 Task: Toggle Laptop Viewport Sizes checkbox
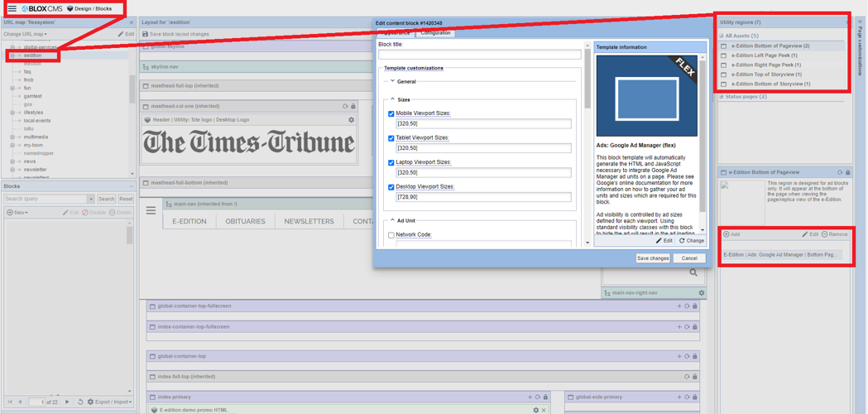391,162
